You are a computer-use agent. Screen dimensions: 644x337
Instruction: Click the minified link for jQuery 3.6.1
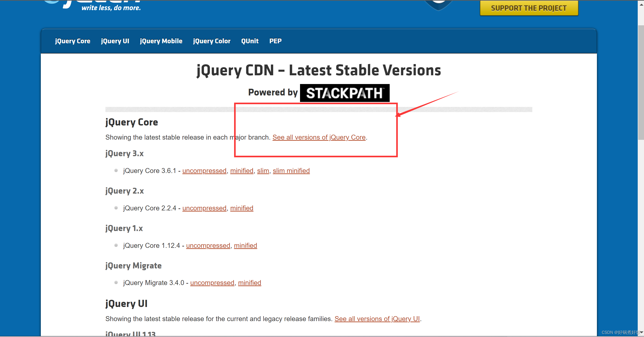[241, 171]
